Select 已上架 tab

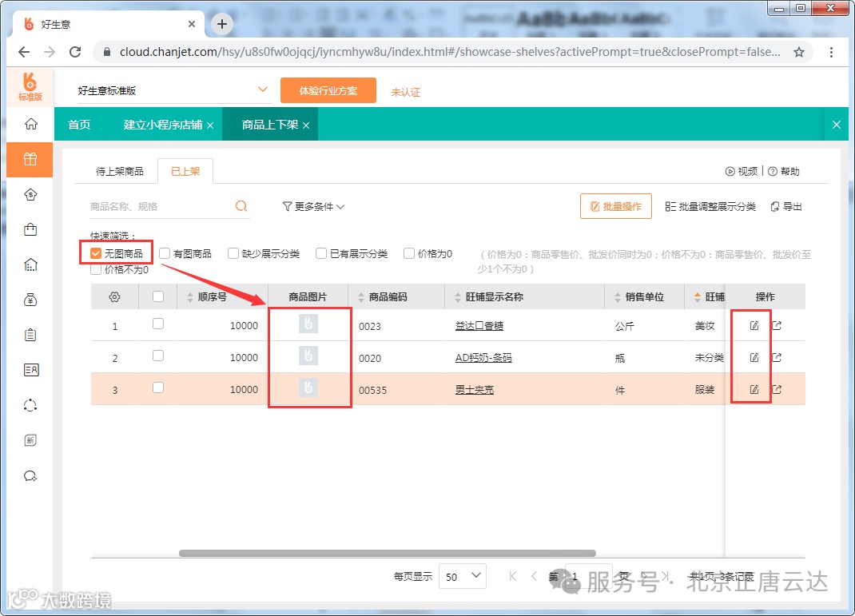click(185, 171)
